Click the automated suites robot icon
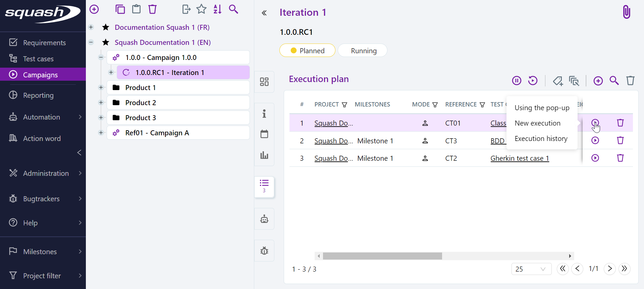This screenshot has height=289, width=644. (x=264, y=219)
